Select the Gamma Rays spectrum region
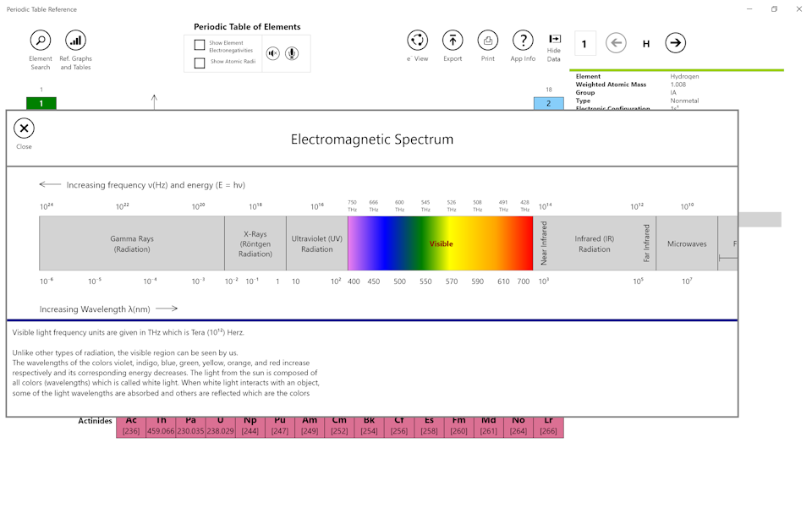This screenshot has height=519, width=812. coord(131,243)
